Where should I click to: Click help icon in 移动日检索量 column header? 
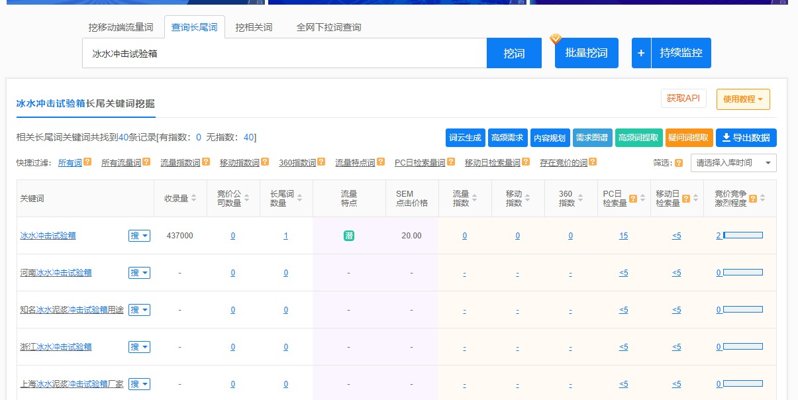click(686, 198)
